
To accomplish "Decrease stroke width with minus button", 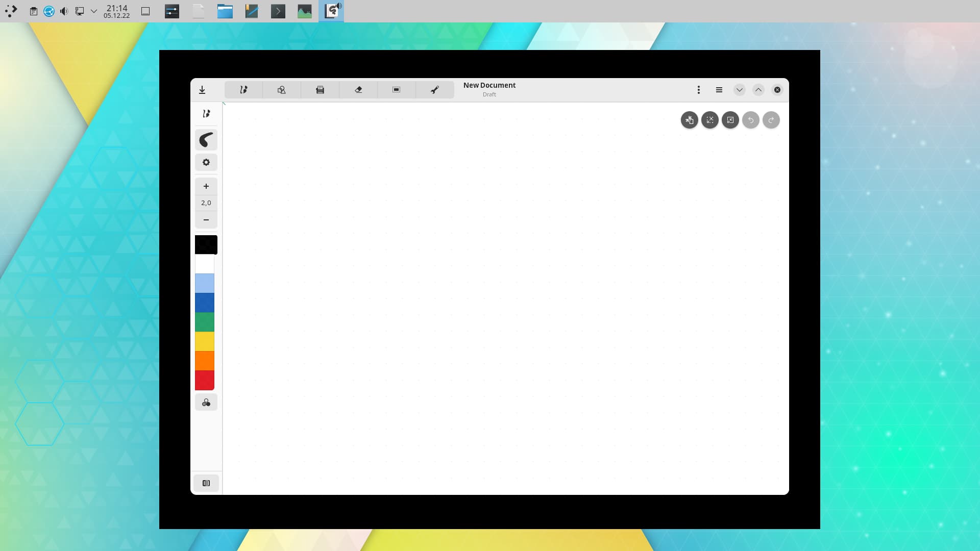I will [206, 220].
